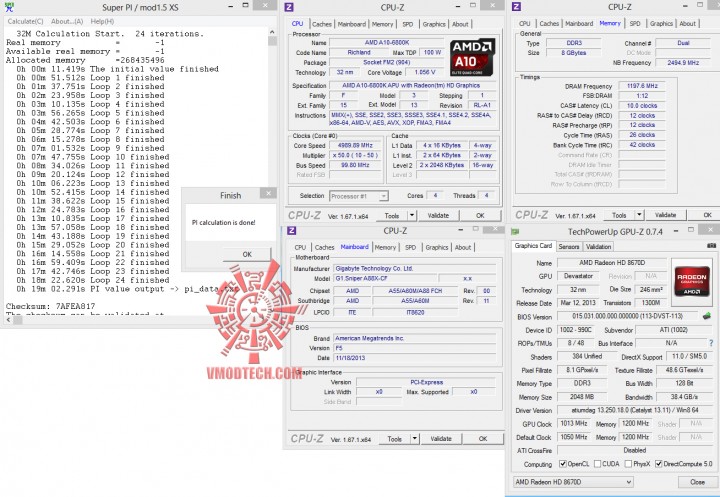720x497 pixels.
Task: Click the Manufacturer field Gigabyte Technology Co. Ltd.
Action: (414, 268)
